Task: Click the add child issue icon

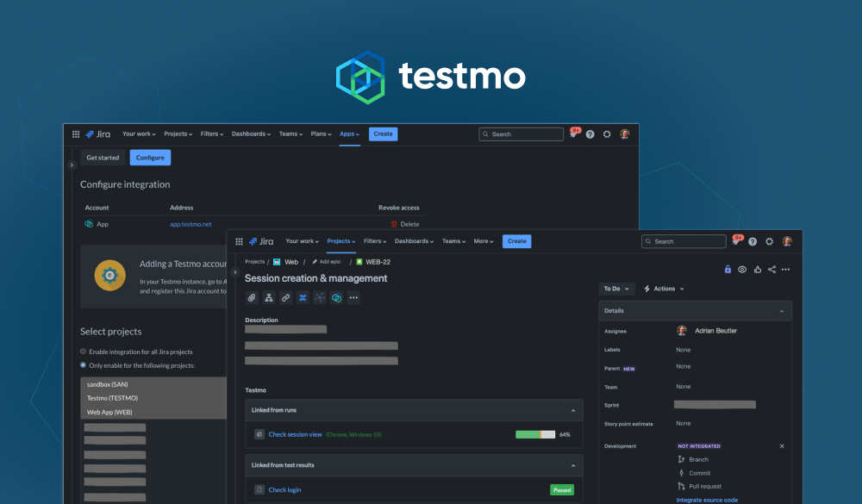Action: (x=269, y=298)
